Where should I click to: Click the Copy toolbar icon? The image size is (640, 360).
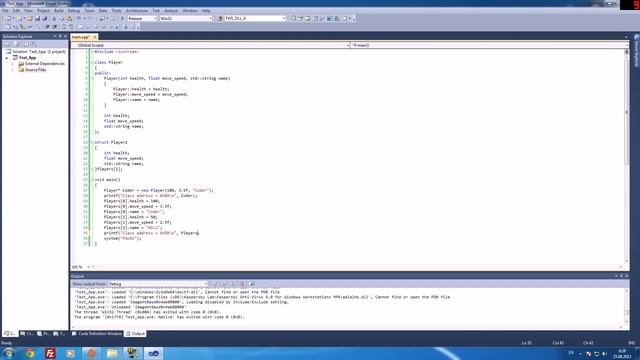tap(61, 18)
